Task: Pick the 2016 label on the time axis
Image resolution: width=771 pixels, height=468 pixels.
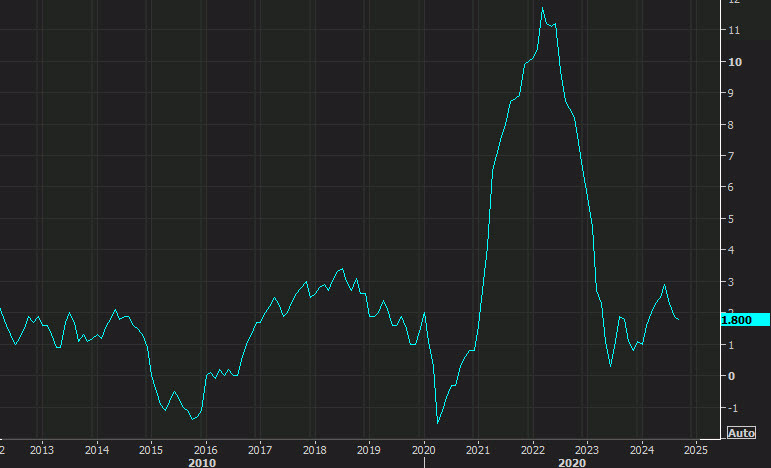Action: coord(205,450)
